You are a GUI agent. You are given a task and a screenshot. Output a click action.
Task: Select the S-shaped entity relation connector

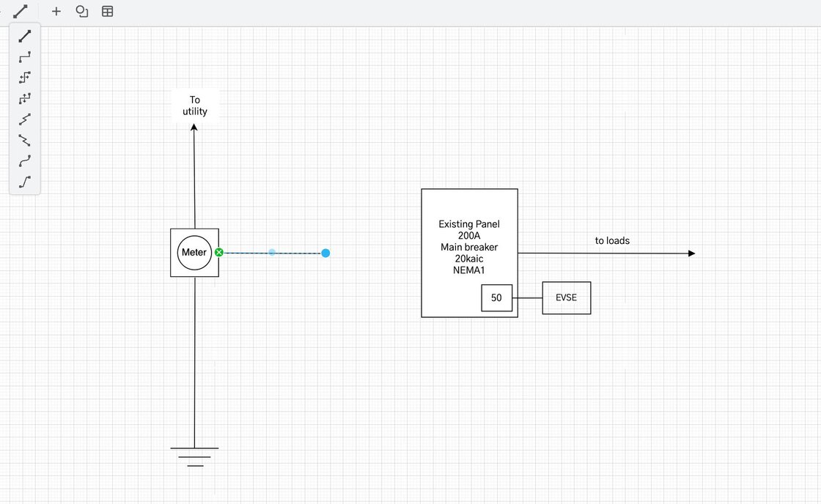(25, 182)
